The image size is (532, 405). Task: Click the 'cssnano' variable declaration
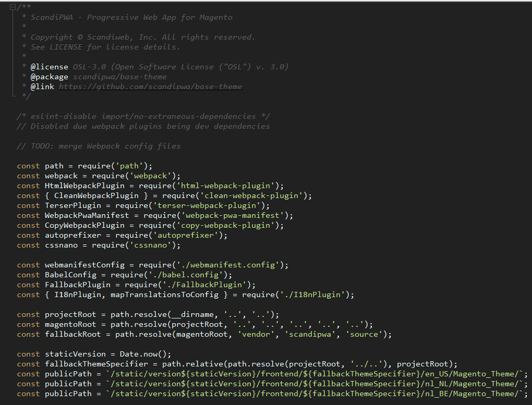(99, 245)
